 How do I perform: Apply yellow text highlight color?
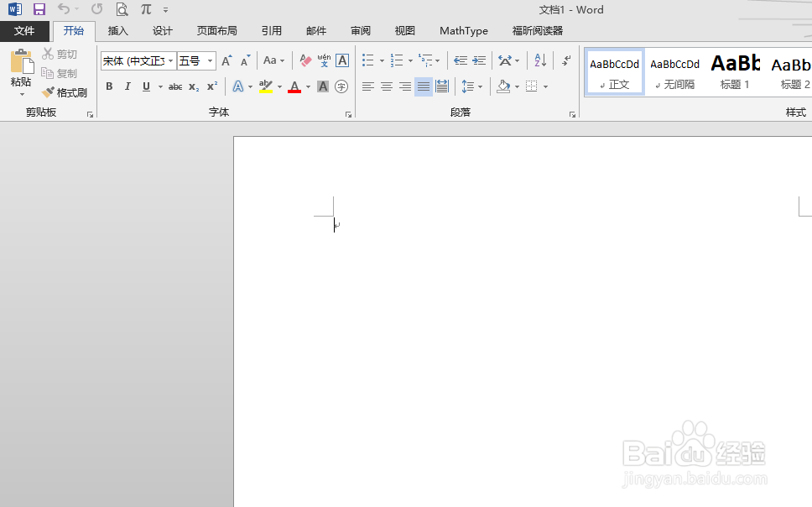(266, 86)
